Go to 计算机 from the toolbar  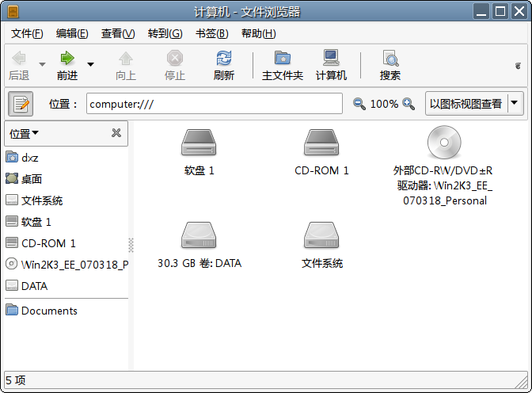(x=331, y=66)
